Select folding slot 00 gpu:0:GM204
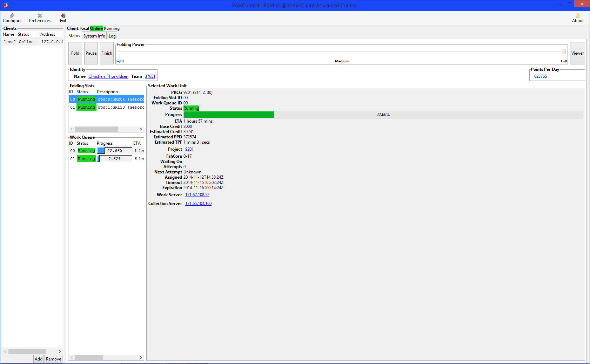The image size is (590, 364). click(x=106, y=99)
